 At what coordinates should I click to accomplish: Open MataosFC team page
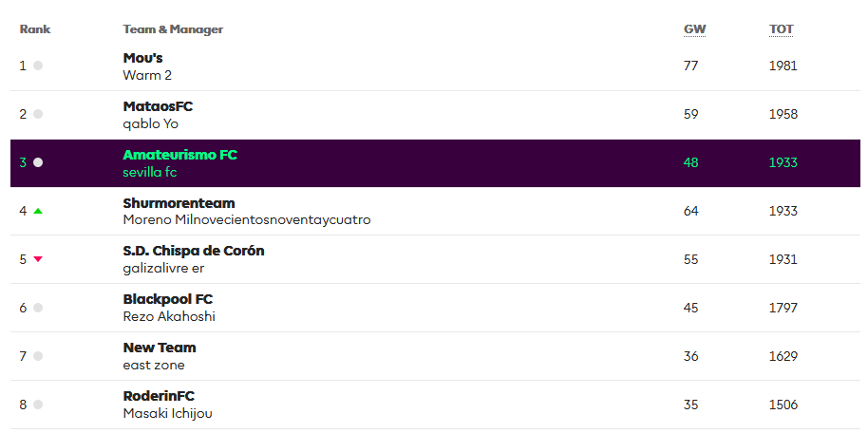click(x=158, y=106)
